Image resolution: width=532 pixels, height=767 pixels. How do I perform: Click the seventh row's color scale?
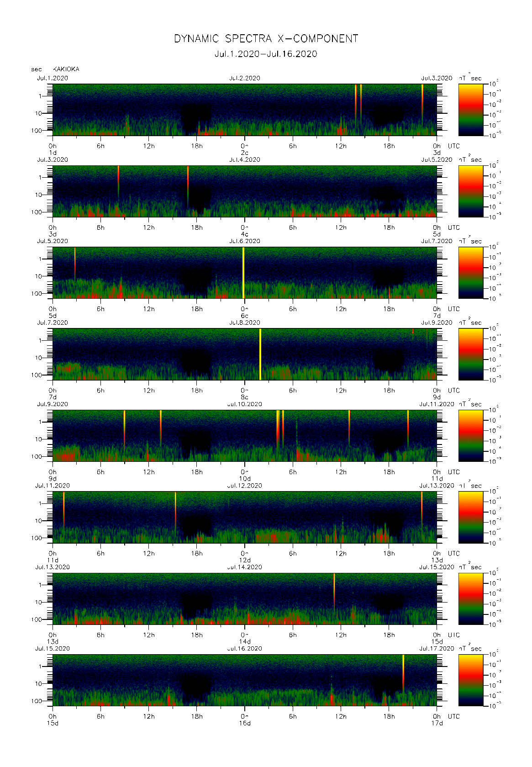click(x=470, y=598)
